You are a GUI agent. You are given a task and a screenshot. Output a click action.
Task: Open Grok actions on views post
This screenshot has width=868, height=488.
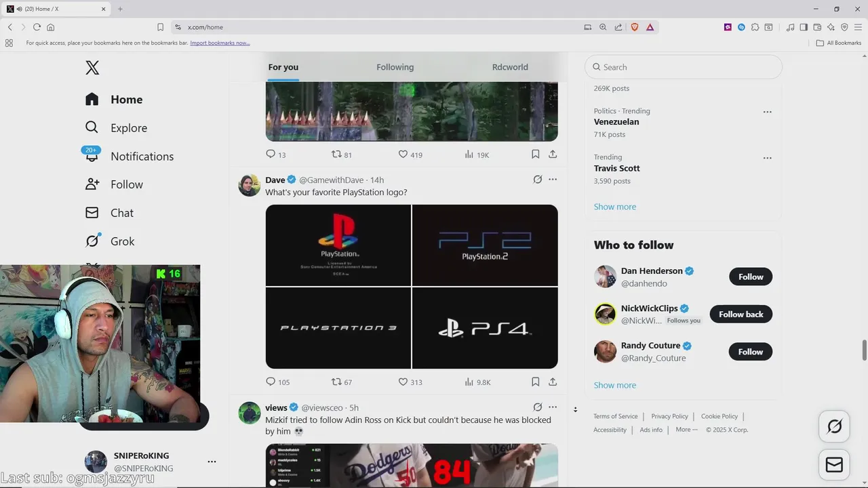[x=537, y=407]
